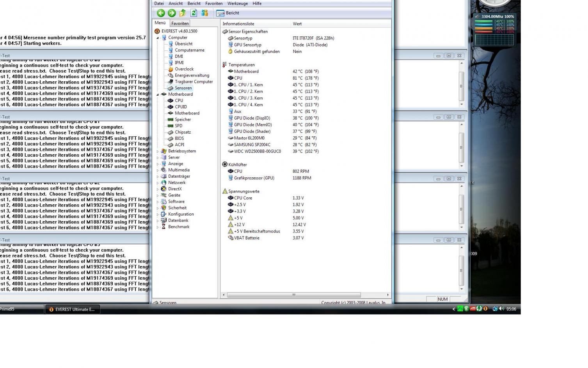The height and width of the screenshot is (368, 588).
Task: Open Bericht menu in menu bar
Action: tap(194, 4)
